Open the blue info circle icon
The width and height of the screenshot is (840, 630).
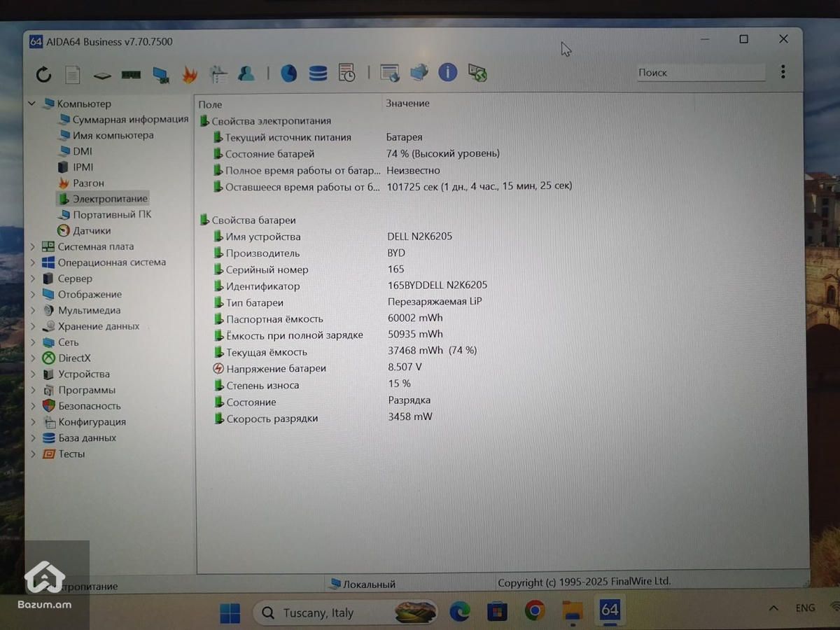[x=448, y=71]
